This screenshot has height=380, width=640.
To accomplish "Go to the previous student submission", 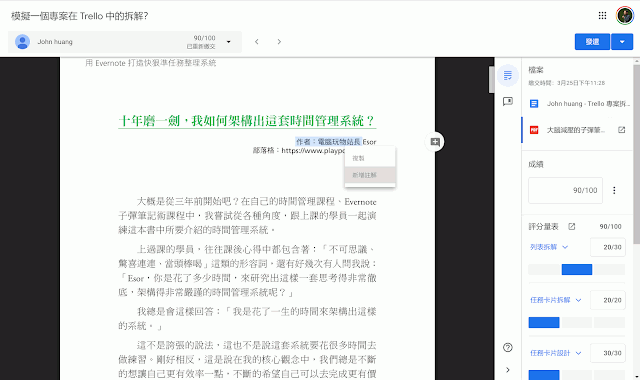I will pyautogui.click(x=256, y=42).
